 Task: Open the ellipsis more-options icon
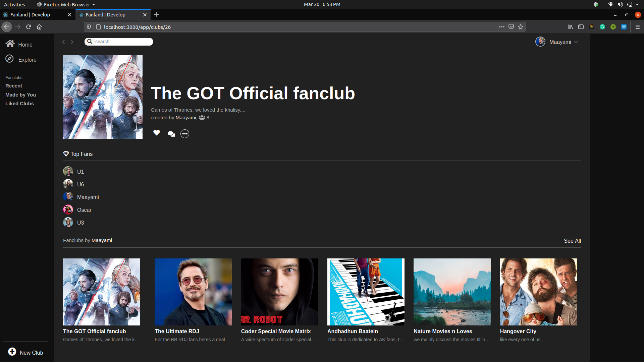[184, 133]
